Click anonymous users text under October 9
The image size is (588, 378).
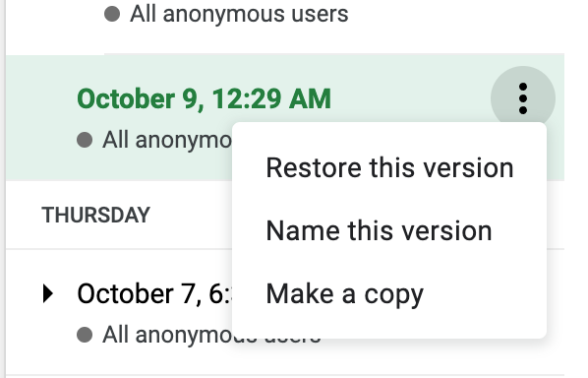167,140
